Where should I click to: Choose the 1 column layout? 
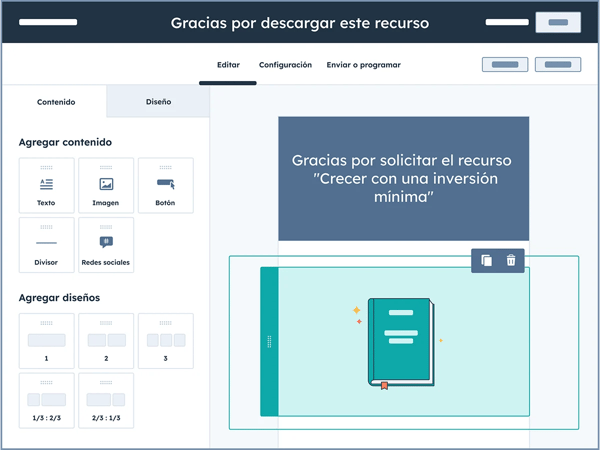(46, 341)
